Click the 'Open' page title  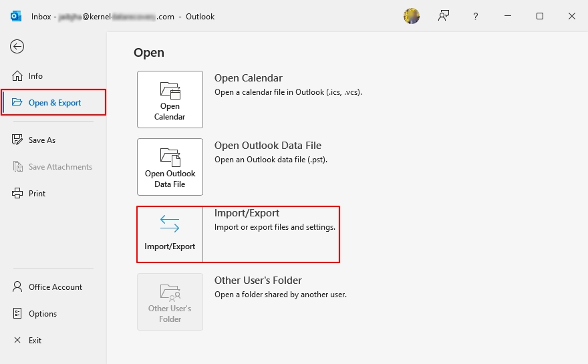[x=149, y=53]
